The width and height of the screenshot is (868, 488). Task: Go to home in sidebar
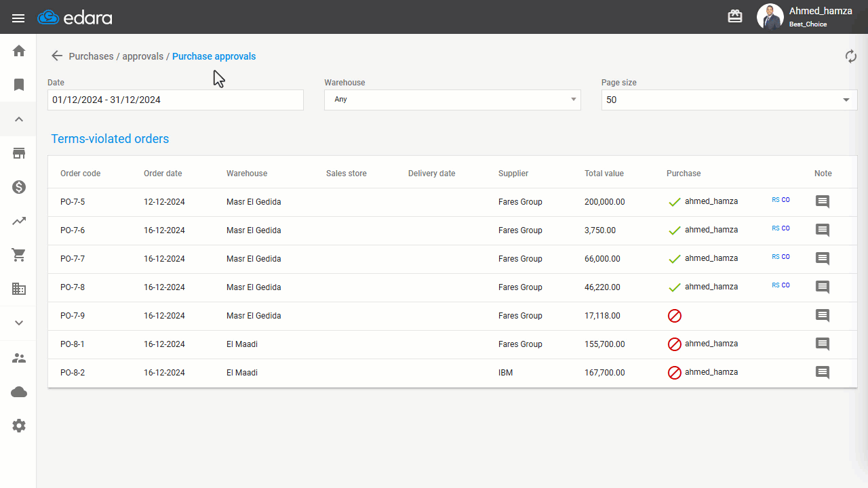(19, 51)
